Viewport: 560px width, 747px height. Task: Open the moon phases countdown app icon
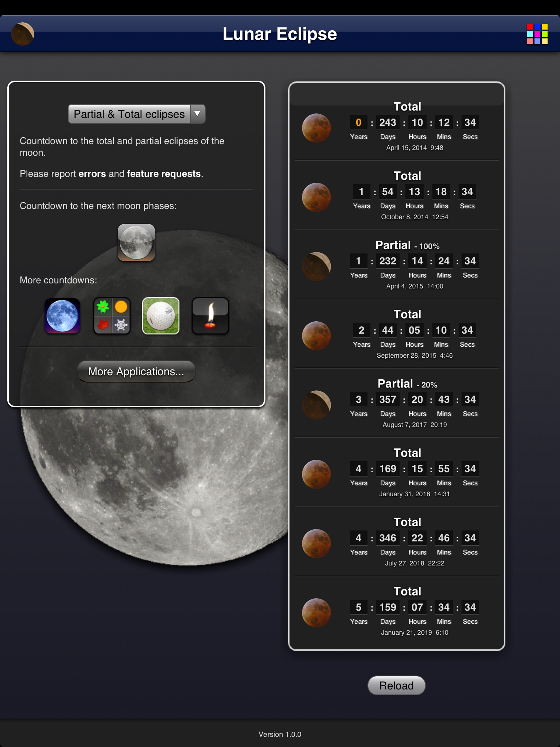tap(136, 242)
